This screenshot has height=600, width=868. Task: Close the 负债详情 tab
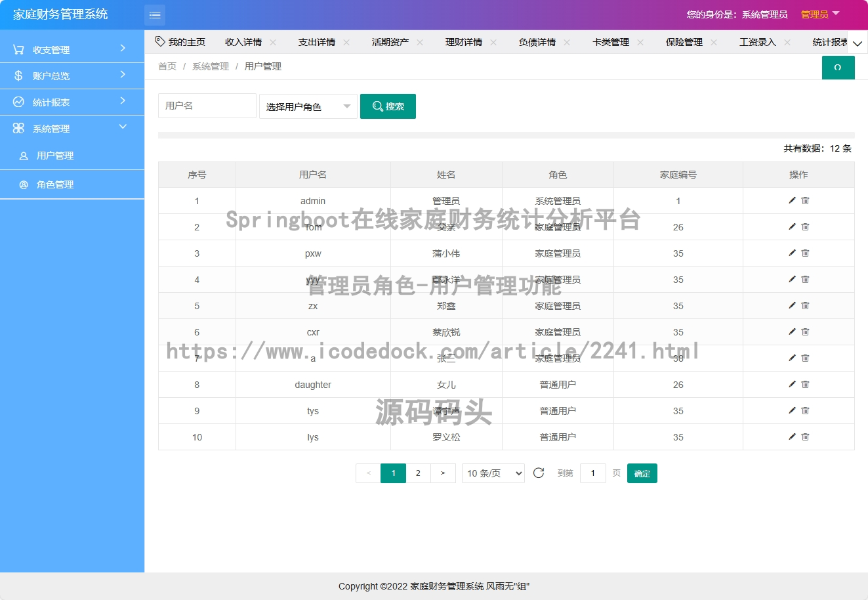click(x=567, y=42)
